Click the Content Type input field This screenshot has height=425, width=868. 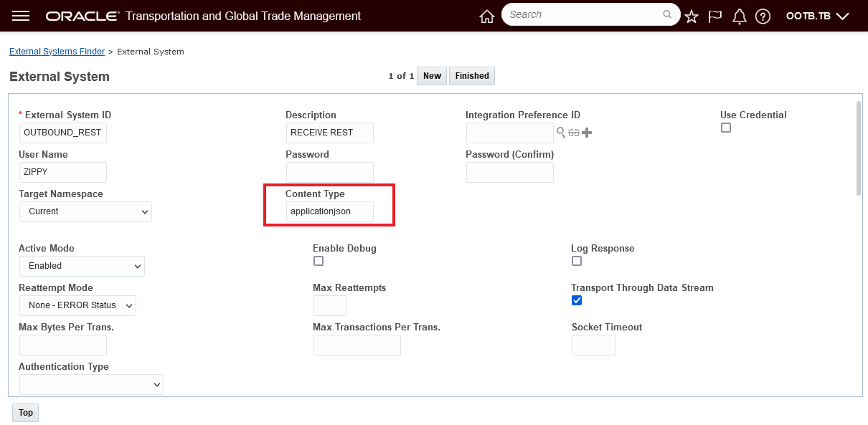coord(329,211)
